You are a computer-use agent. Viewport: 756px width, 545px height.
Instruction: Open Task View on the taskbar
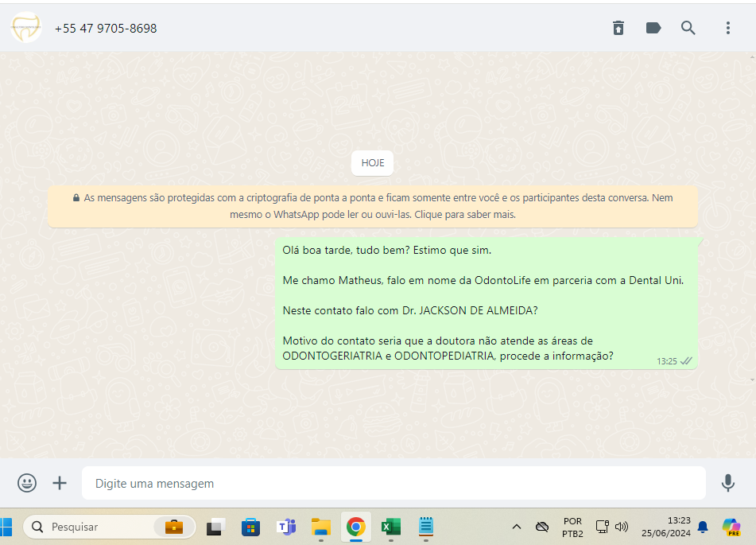click(x=215, y=527)
